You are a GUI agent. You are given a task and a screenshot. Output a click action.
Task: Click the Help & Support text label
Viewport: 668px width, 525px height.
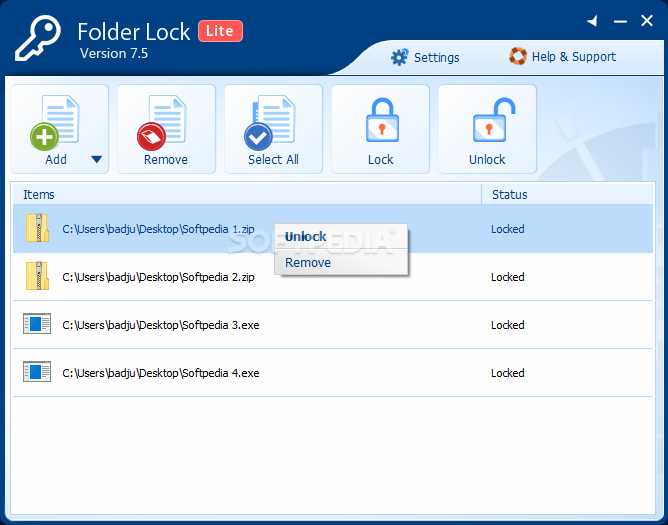point(574,57)
